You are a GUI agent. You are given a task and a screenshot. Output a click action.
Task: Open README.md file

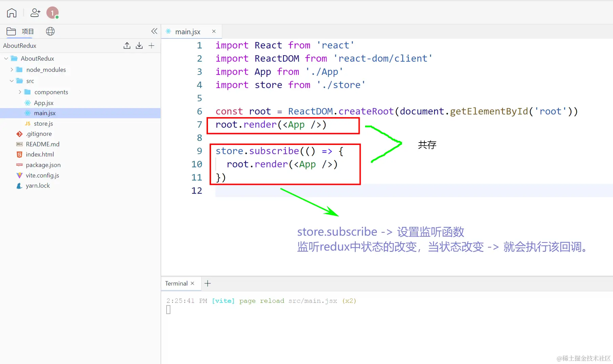tap(43, 144)
